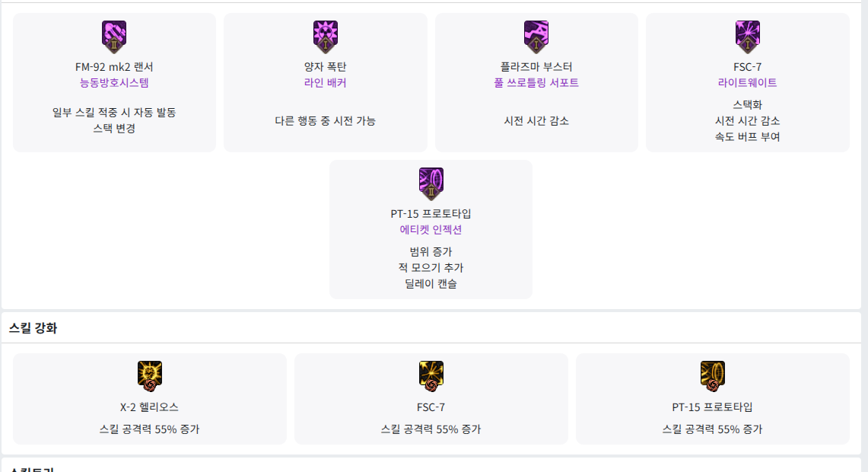
Task: Open the 라이트웨이트 link
Action: 747,83
